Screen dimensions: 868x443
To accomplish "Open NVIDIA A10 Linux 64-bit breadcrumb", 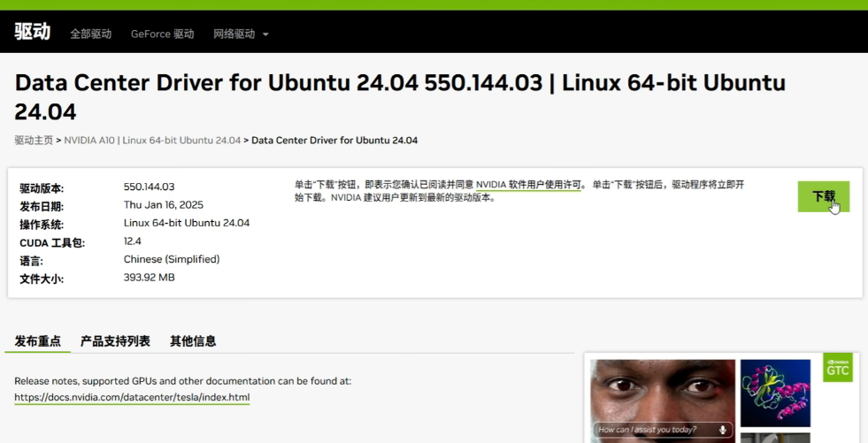I will point(152,141).
